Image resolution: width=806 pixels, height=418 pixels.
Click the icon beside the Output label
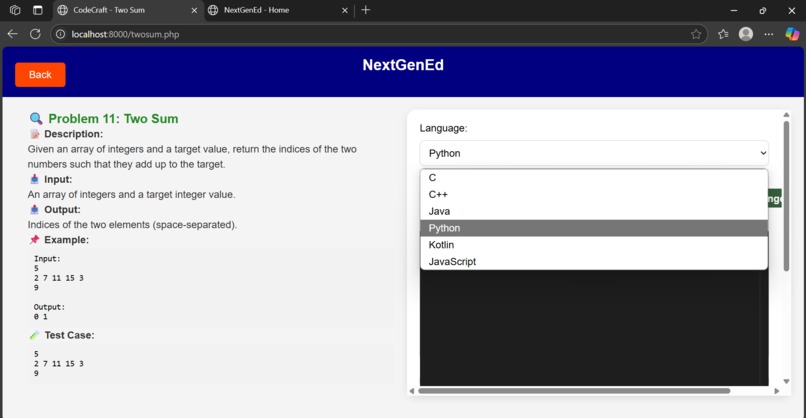[x=34, y=209]
